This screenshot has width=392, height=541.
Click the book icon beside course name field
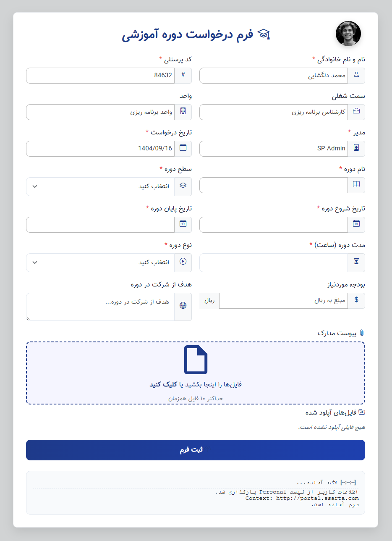tap(356, 185)
